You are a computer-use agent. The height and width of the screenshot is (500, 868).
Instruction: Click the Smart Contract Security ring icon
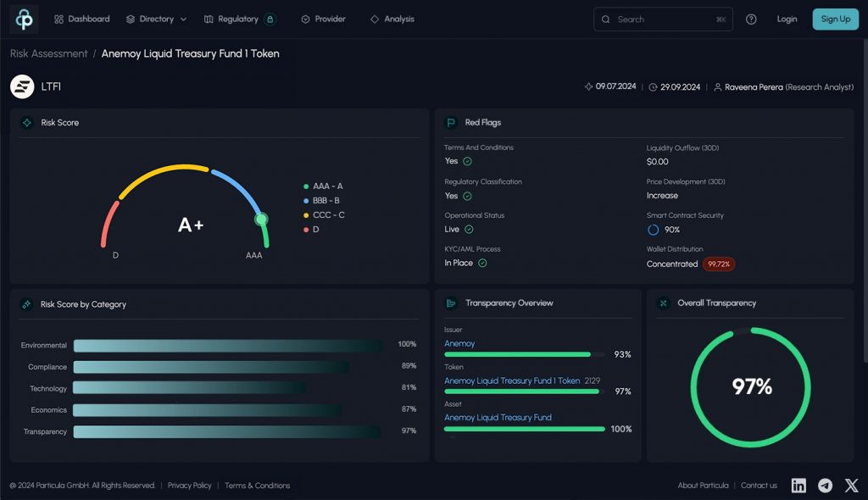pyautogui.click(x=654, y=230)
